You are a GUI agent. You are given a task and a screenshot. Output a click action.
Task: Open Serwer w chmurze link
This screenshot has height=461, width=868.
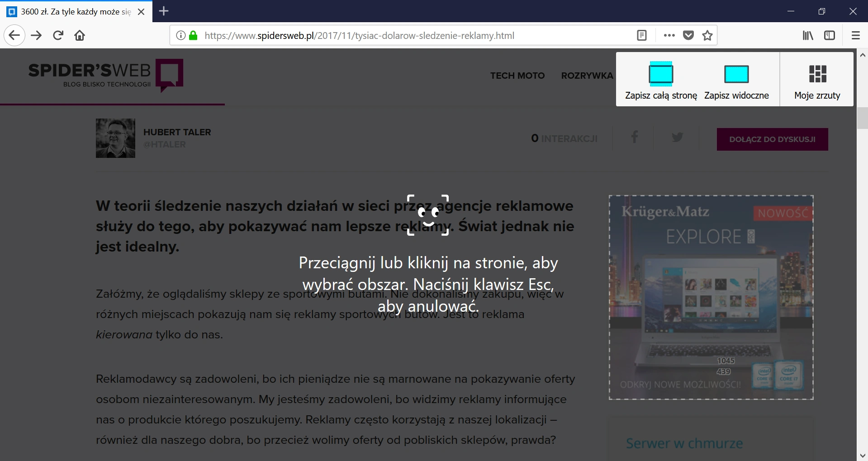pyautogui.click(x=684, y=443)
